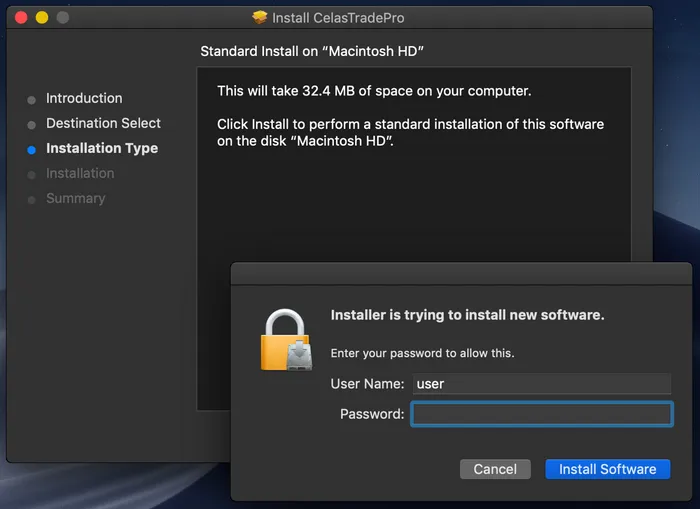Click the 'Install CelasTradePro' window title text
Image resolution: width=700 pixels, height=509 pixels.
[339, 18]
